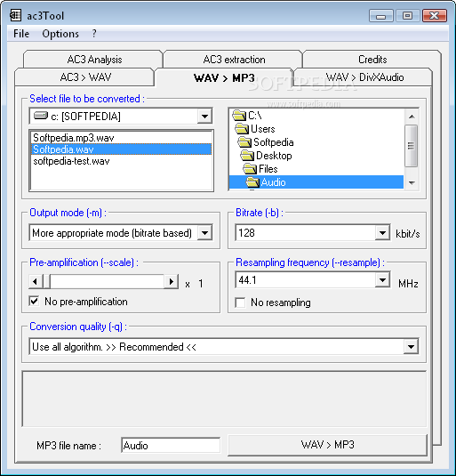This screenshot has height=476, width=456.
Task: Click the ac3Tool title bar app icon
Action: point(15,15)
